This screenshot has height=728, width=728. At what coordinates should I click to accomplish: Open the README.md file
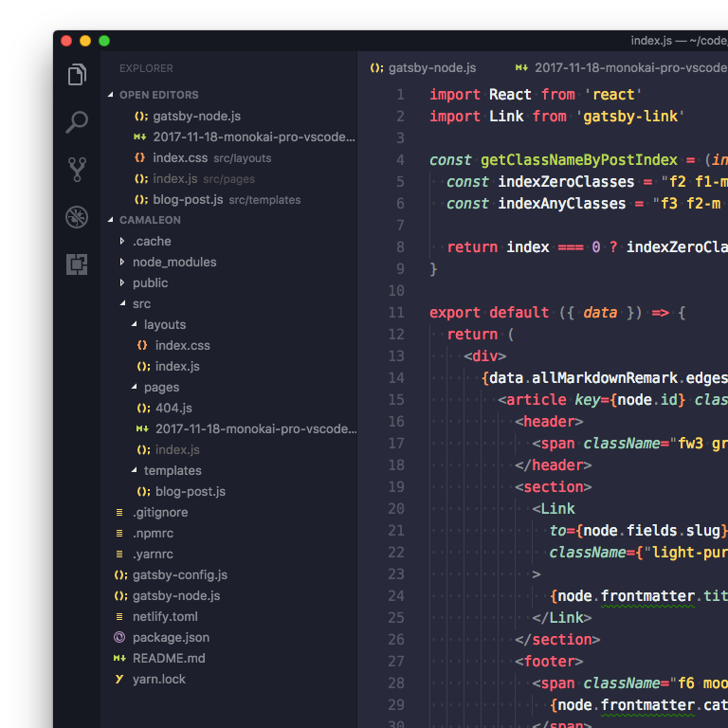coord(169,658)
